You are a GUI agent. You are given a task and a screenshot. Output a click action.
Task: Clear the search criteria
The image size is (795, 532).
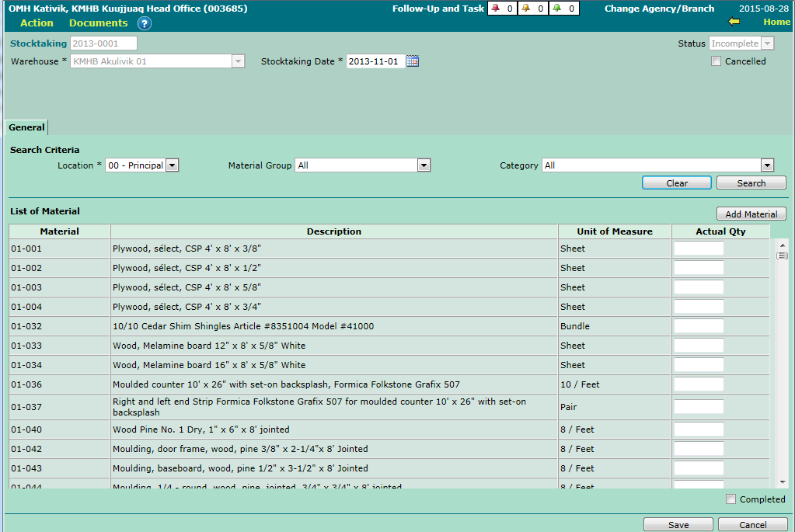click(x=676, y=183)
